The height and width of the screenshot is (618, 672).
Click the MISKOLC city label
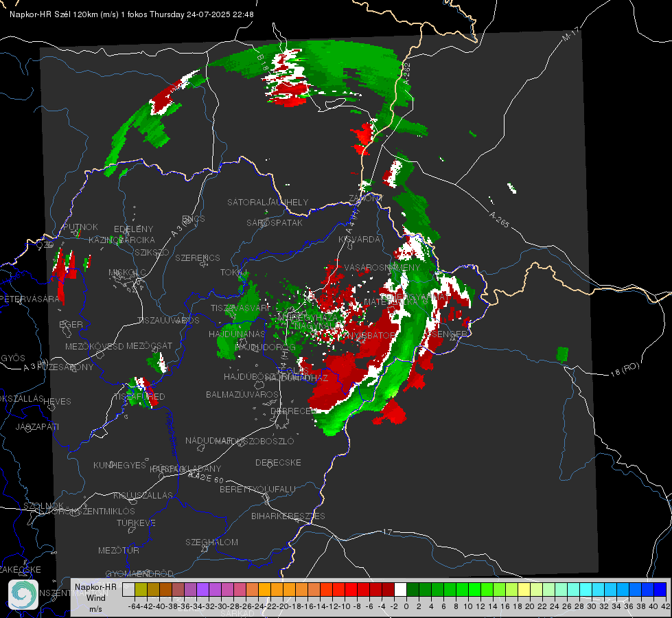[x=127, y=273]
